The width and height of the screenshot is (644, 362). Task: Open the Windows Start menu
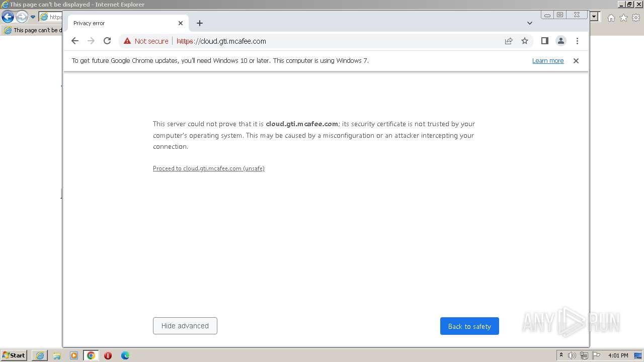pos(14,355)
